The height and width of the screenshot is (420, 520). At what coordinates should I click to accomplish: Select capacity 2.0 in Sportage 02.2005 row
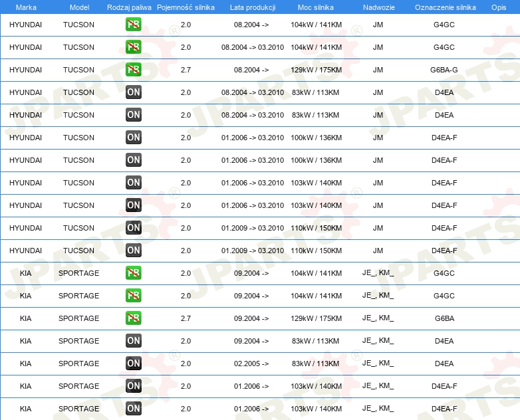point(186,364)
